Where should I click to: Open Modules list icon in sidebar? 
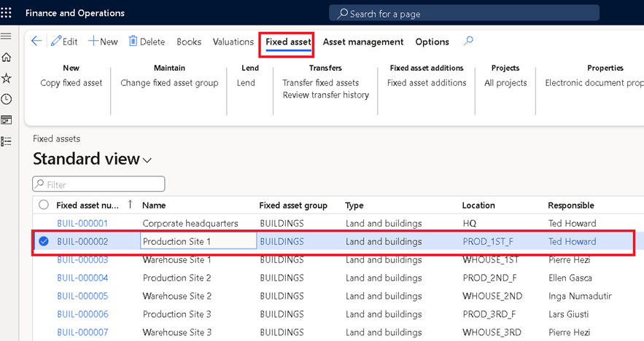(7, 141)
